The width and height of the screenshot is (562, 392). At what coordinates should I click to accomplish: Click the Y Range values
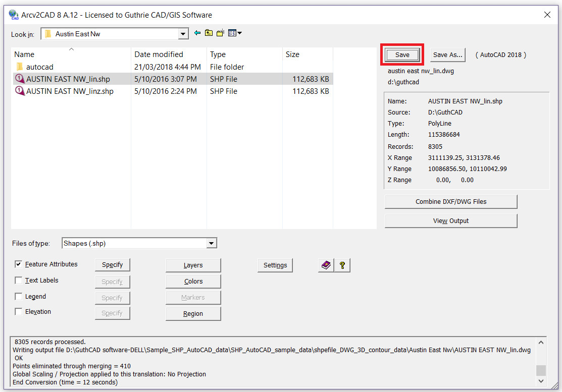coord(468,169)
